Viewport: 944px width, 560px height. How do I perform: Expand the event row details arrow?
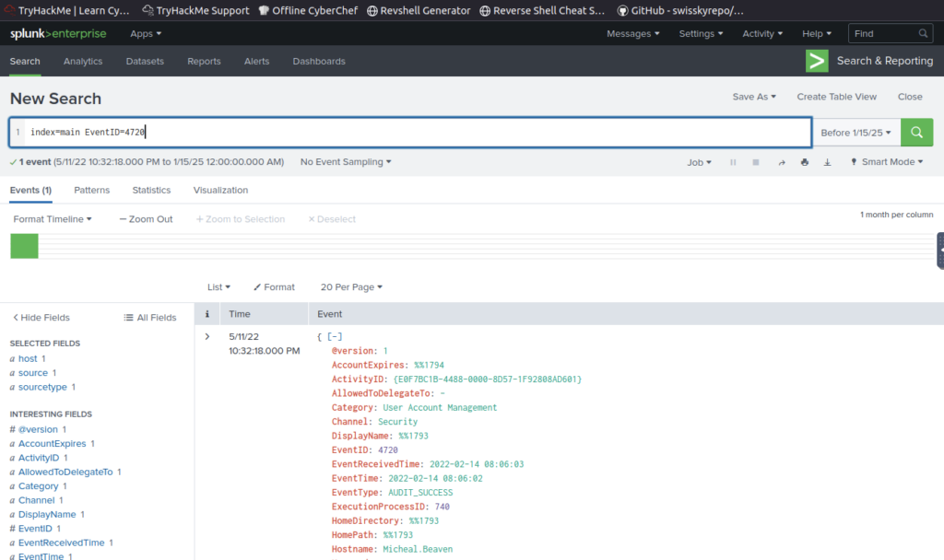click(207, 337)
